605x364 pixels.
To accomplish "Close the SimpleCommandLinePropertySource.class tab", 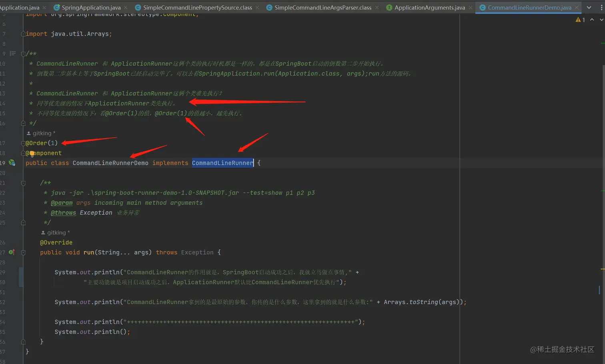I will (257, 7).
